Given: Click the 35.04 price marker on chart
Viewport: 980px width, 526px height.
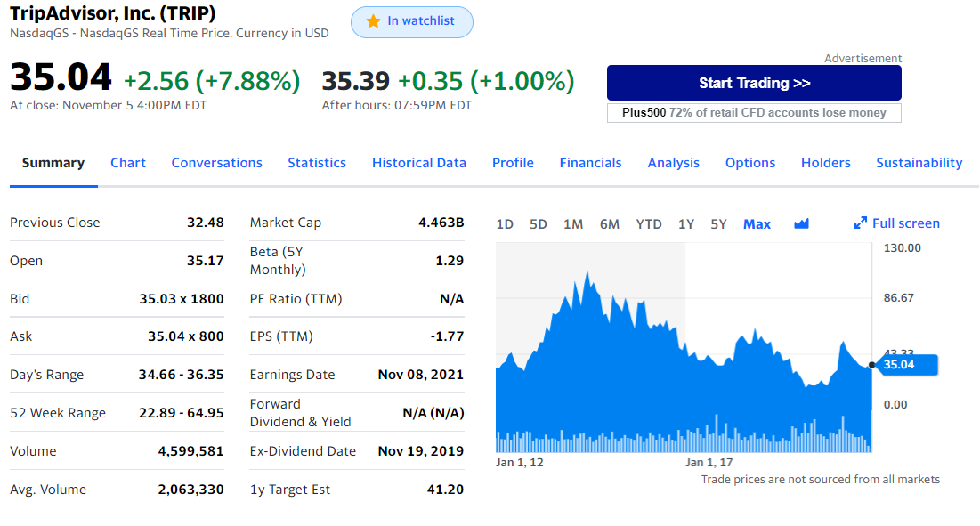Looking at the screenshot, I should pos(906,364).
